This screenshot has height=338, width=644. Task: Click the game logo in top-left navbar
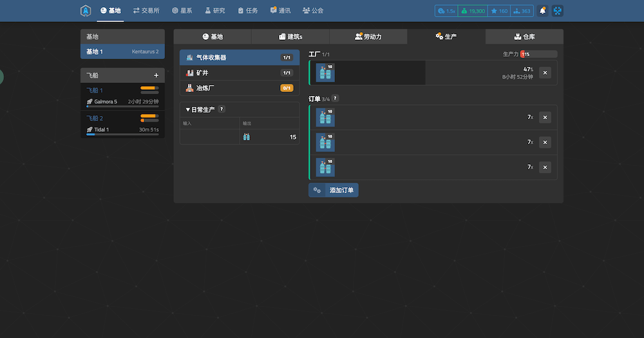86,11
